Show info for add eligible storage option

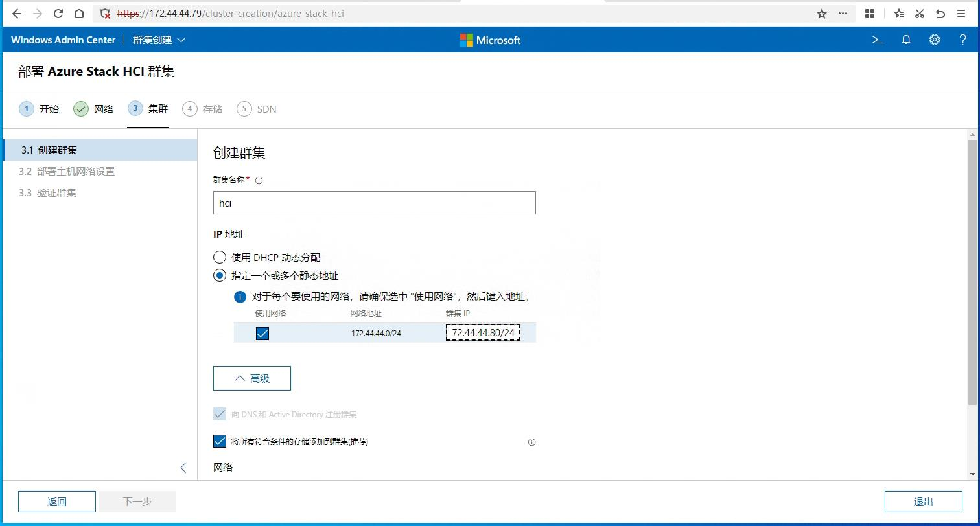(x=532, y=442)
